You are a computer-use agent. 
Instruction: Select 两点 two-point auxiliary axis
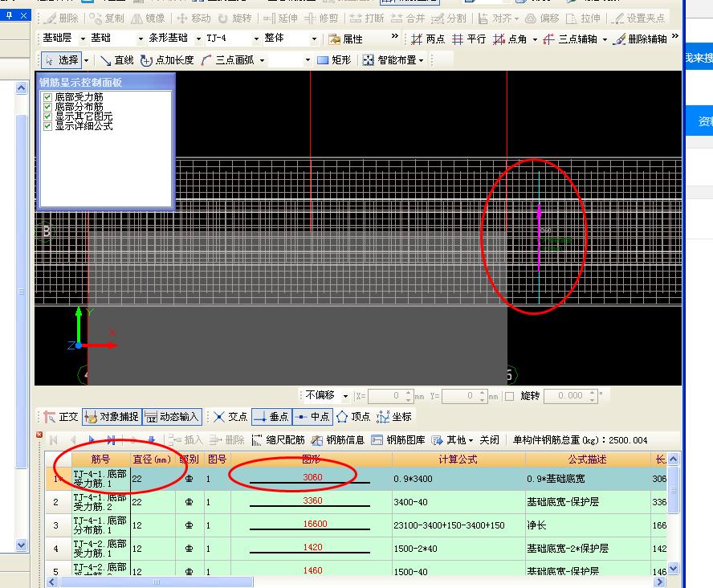point(428,39)
